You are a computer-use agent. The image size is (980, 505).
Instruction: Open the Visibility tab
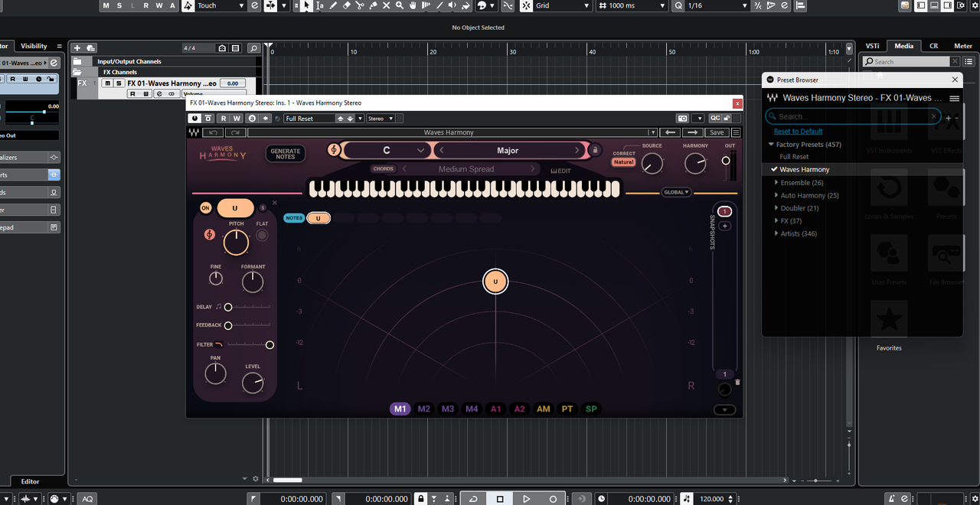coord(34,46)
